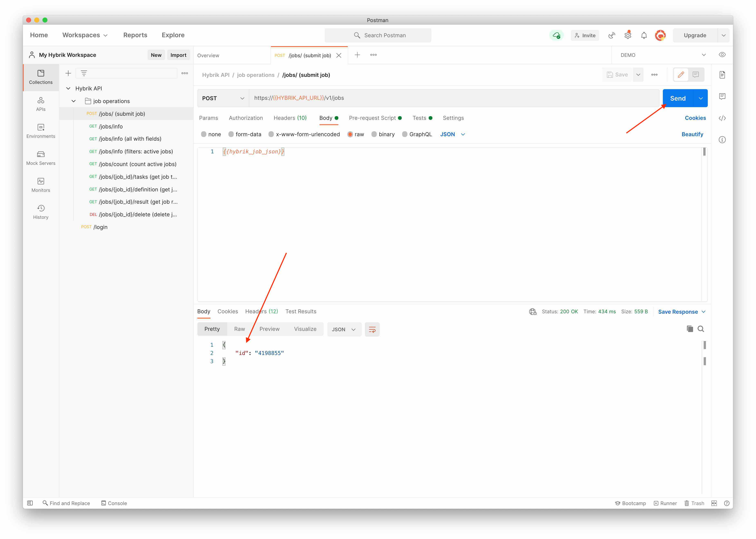Select the x-www-form-urlencoded radio
This screenshot has width=756, height=539.
pos(271,134)
